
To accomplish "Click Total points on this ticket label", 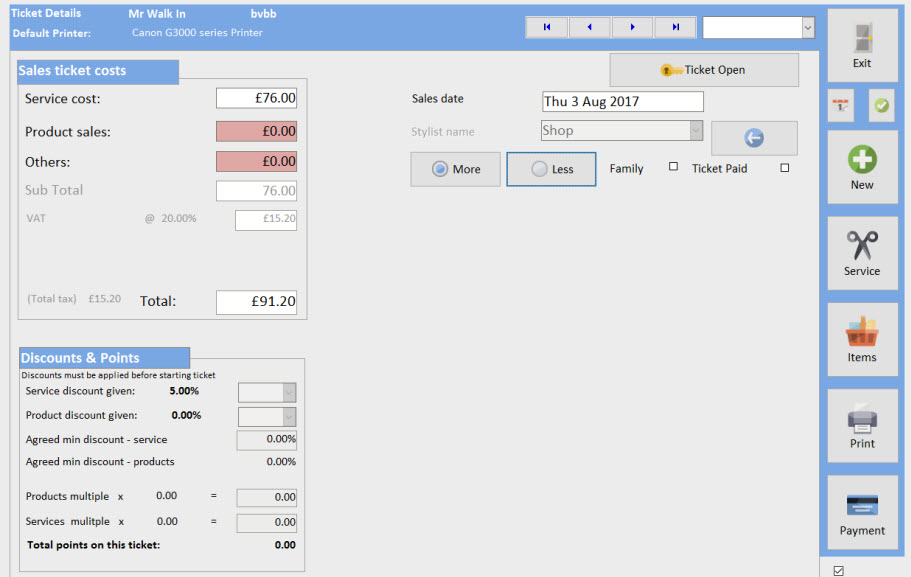I will (94, 545).
